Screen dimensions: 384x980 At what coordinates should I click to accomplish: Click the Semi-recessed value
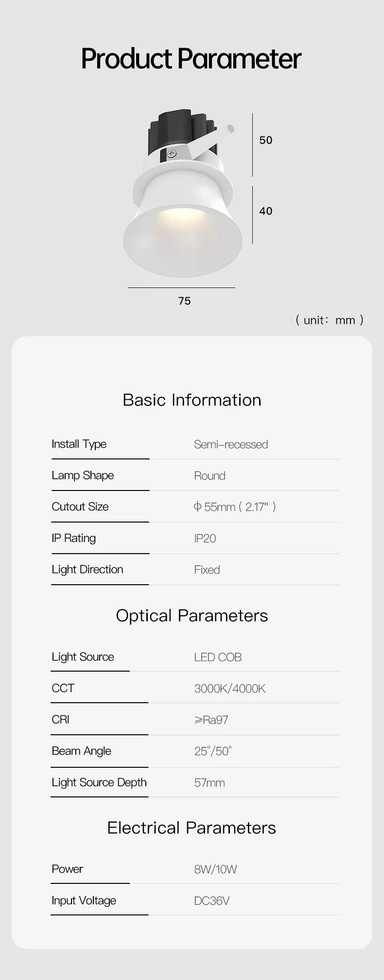231,445
